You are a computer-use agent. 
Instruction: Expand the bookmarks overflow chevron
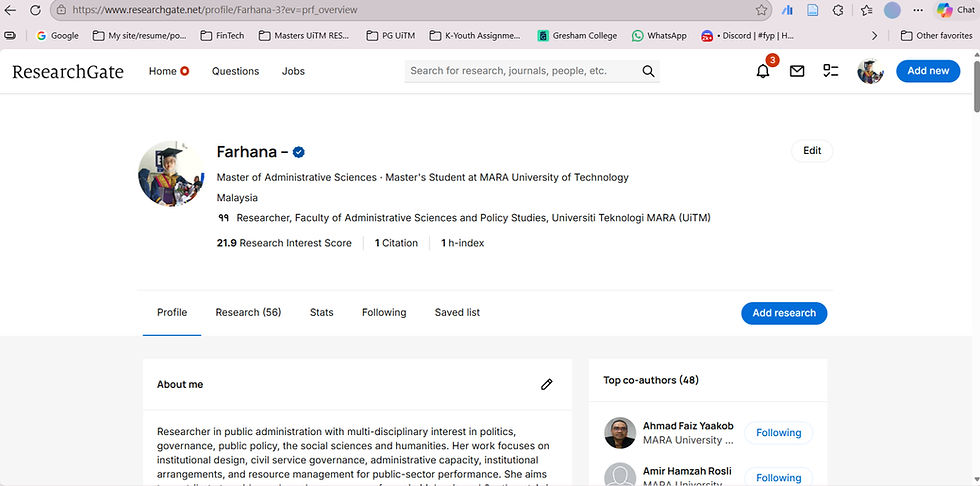874,36
